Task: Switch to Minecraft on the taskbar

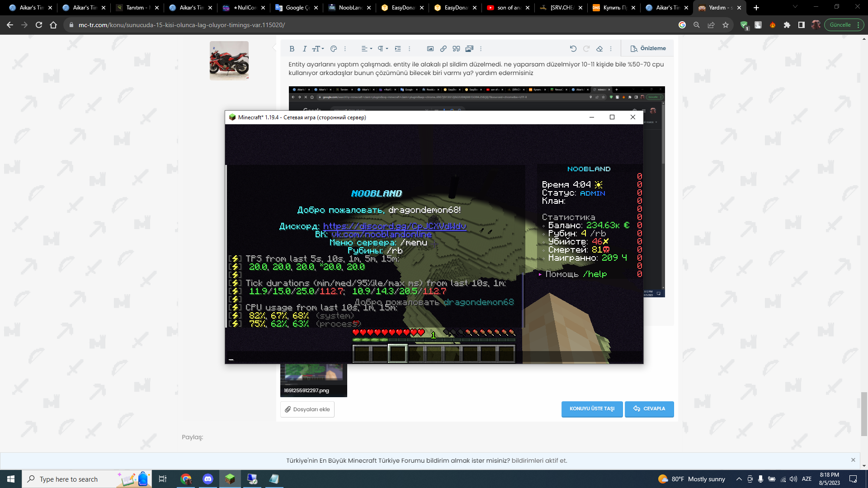Action: (x=230, y=479)
